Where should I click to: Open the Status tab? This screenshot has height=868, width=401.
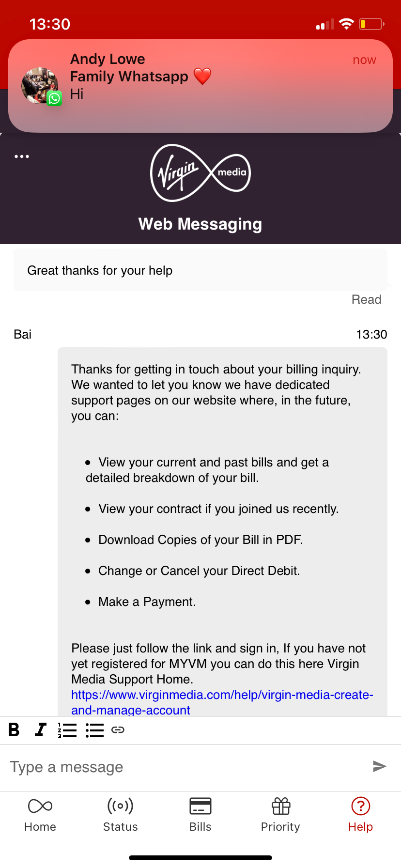click(x=121, y=815)
